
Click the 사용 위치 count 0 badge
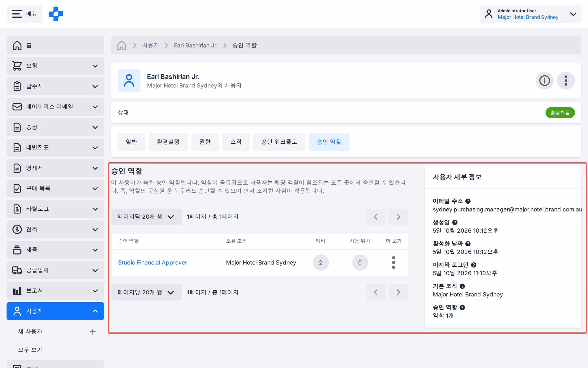tap(360, 263)
